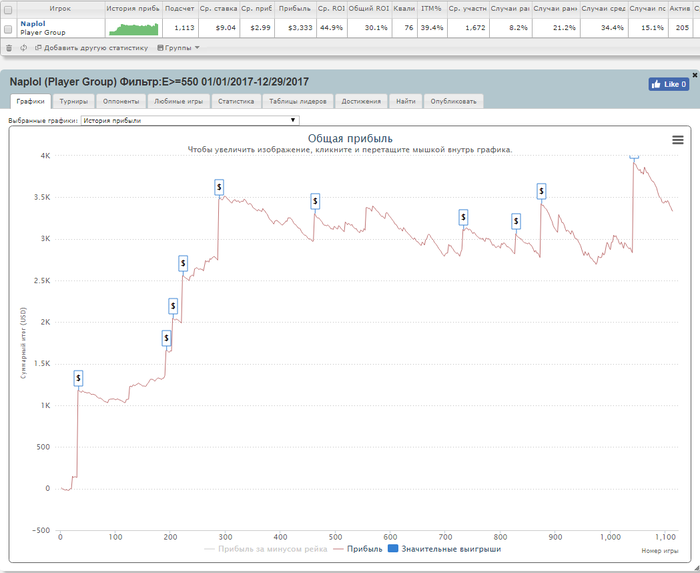Select the Опубликовать tab
700x573 pixels.
coord(454,101)
